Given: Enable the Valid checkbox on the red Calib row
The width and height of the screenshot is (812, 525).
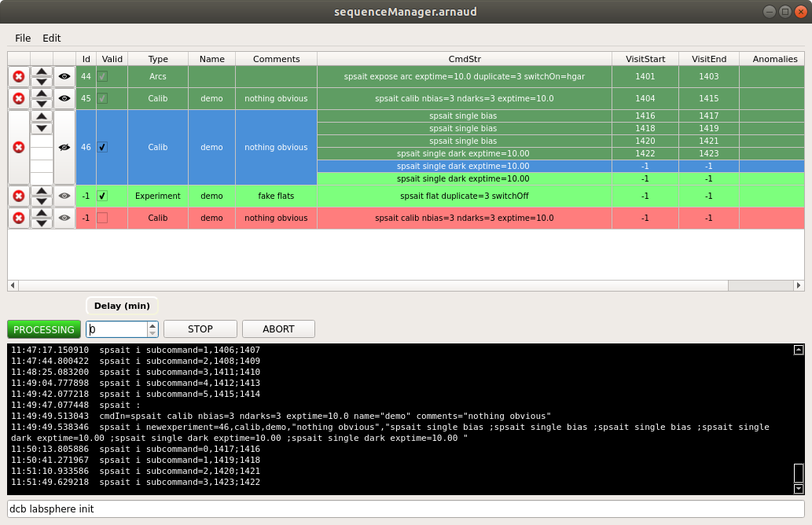Looking at the screenshot, I should [x=102, y=218].
